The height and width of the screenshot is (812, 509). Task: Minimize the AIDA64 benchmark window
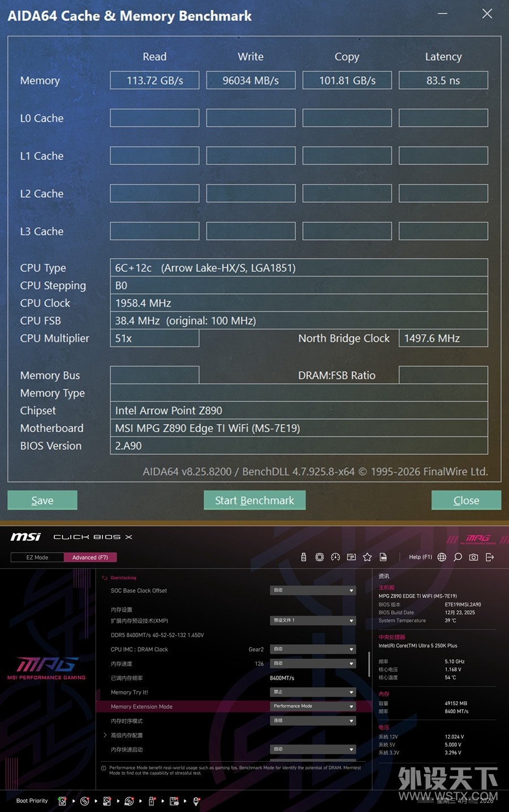[442, 14]
